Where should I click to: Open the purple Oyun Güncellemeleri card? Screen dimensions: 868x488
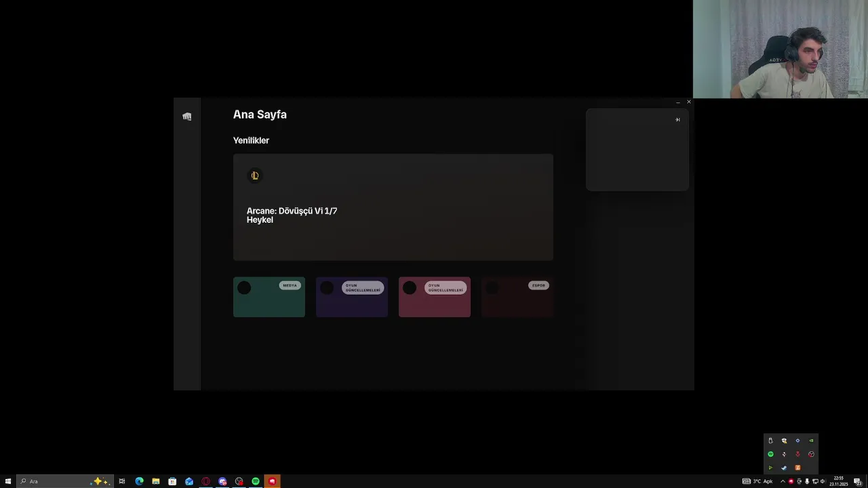pos(352,297)
